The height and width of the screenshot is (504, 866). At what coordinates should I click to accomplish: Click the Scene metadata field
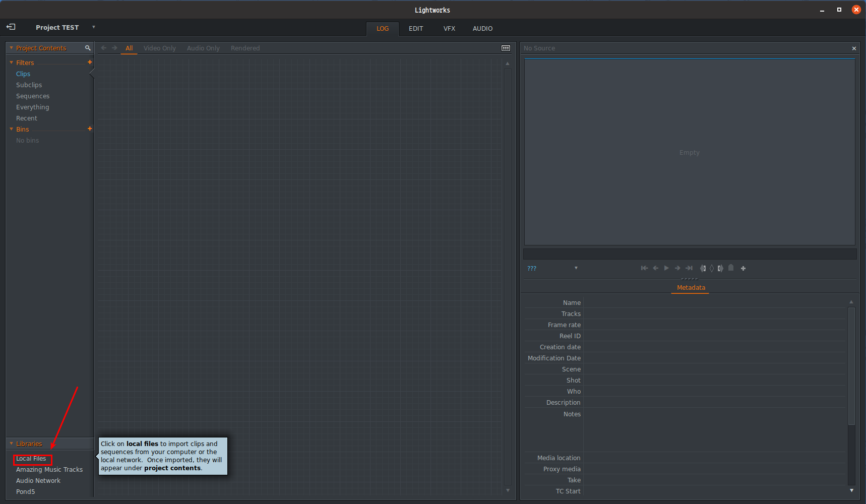714,369
